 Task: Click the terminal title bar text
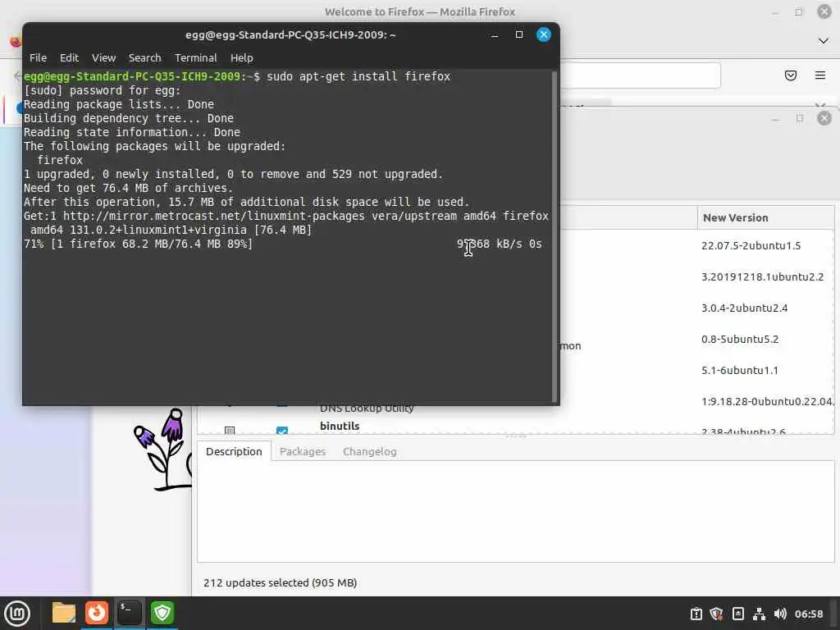290,34
